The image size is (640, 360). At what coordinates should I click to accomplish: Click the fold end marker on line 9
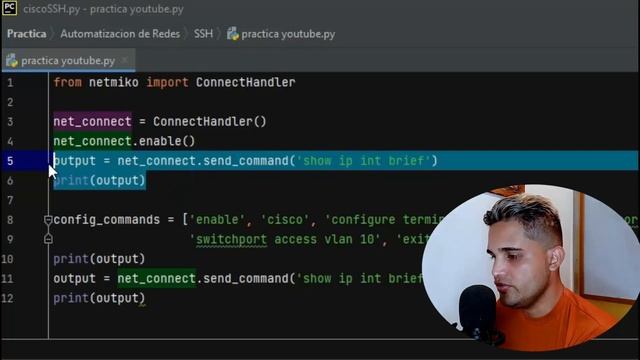[x=48, y=239]
